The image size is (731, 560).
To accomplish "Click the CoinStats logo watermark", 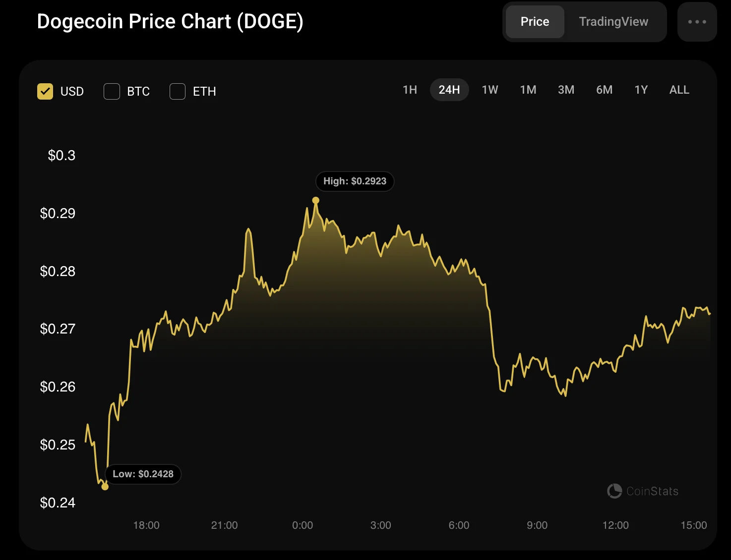I will coord(643,491).
